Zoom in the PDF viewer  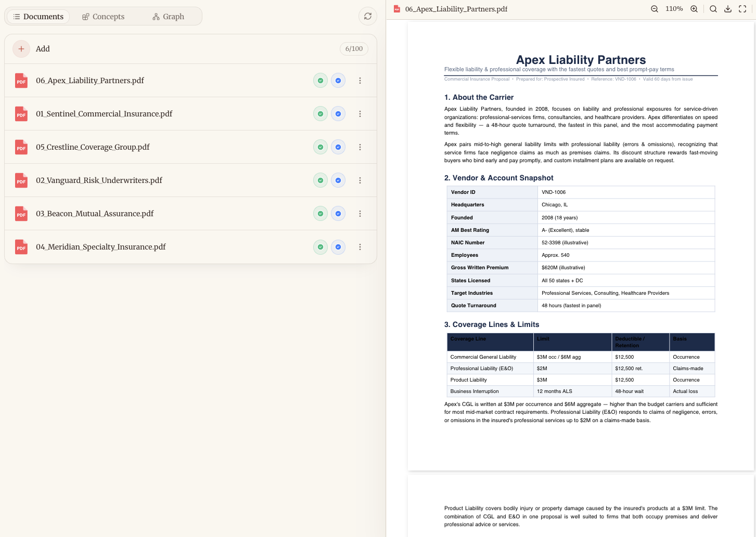[x=694, y=9]
